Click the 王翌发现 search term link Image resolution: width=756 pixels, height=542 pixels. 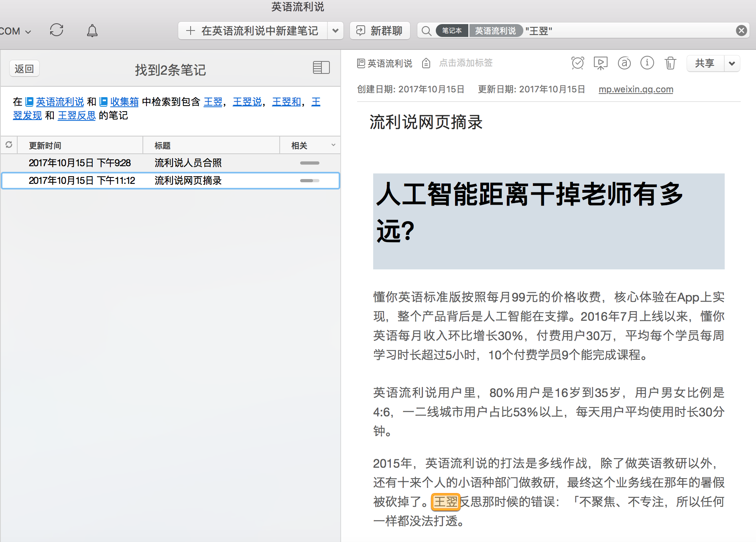[x=27, y=116]
